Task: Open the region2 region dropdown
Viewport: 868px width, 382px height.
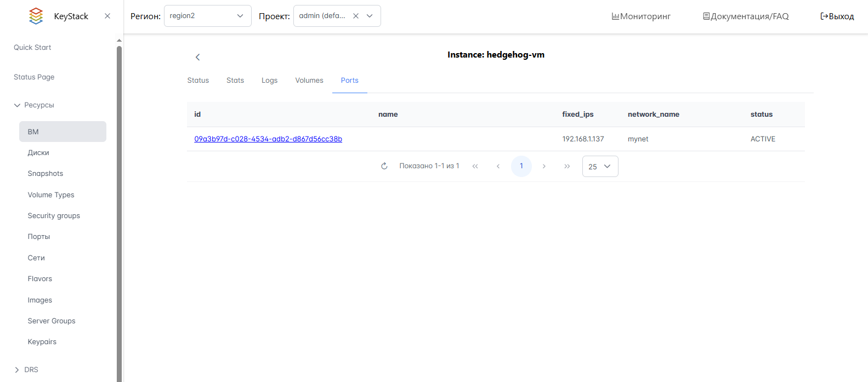Action: [x=207, y=16]
